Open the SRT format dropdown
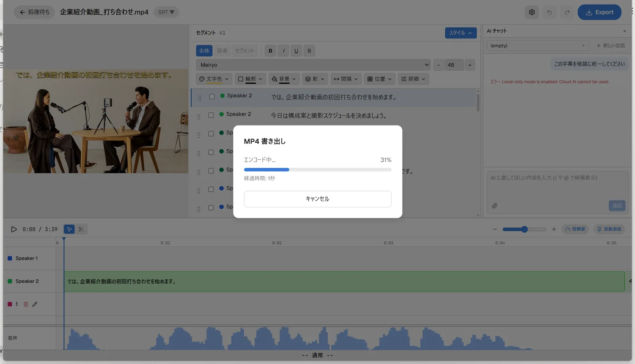 coord(166,12)
